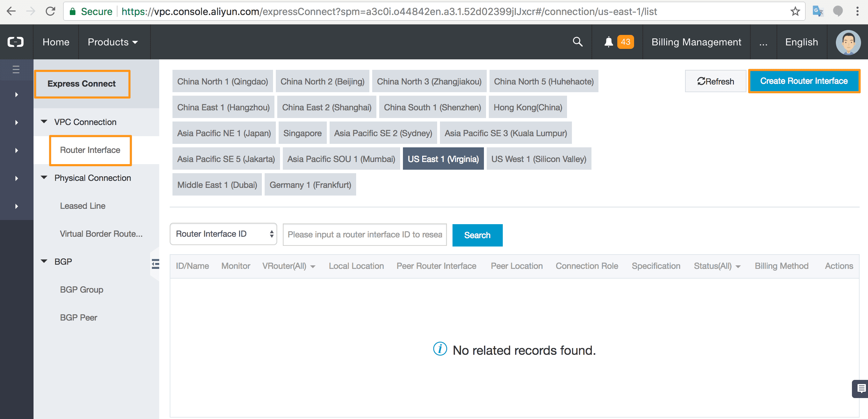Click Create Router Interface button
Viewport: 868px width, 419px height.
tap(804, 81)
